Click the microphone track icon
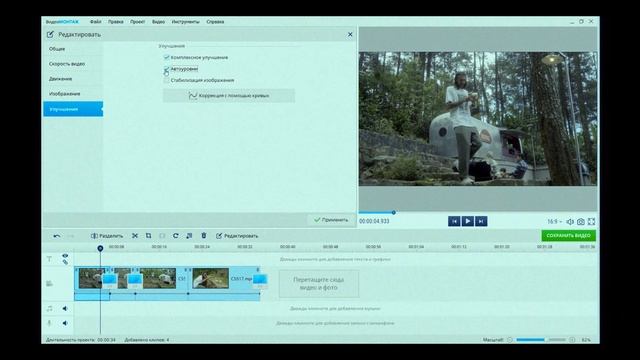Image resolution: width=640 pixels, height=360 pixels. point(49,323)
